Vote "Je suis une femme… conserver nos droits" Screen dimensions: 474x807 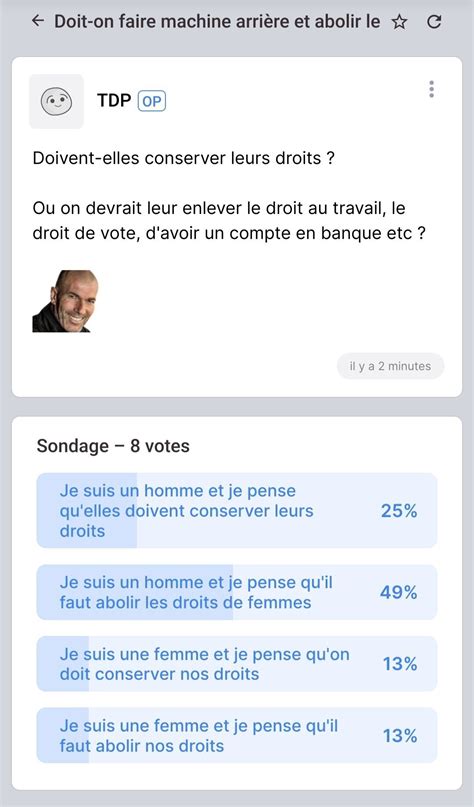pyautogui.click(x=237, y=664)
